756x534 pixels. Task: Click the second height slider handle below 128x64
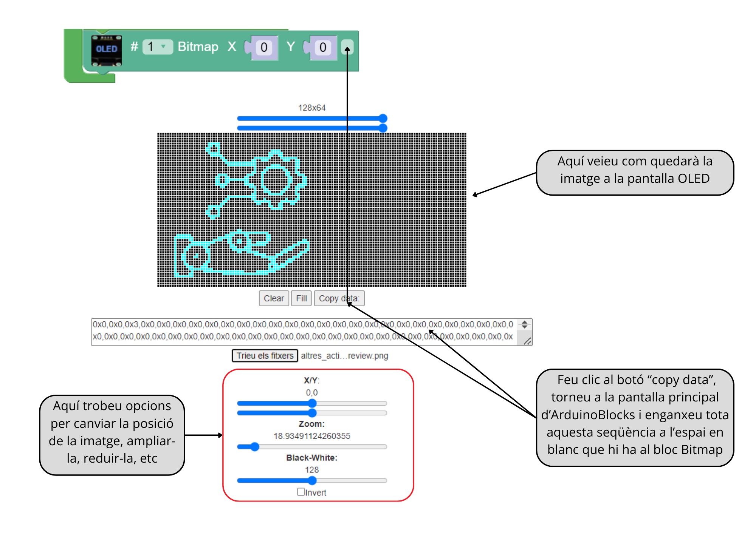tap(383, 128)
